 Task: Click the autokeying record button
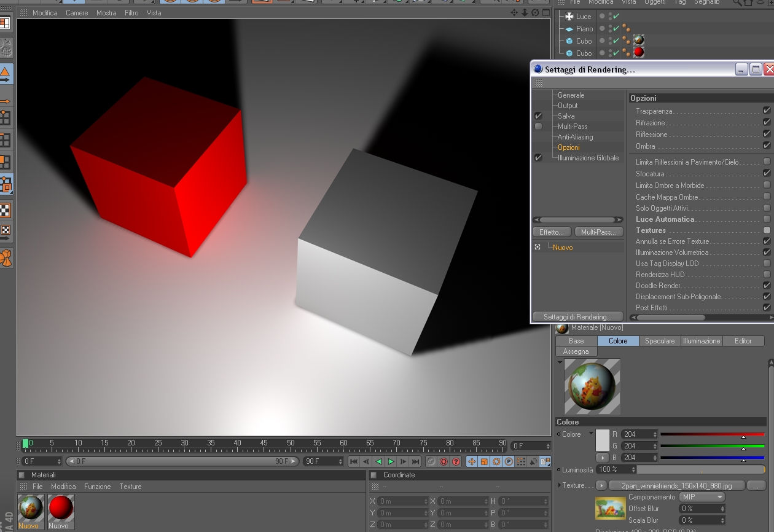444,461
